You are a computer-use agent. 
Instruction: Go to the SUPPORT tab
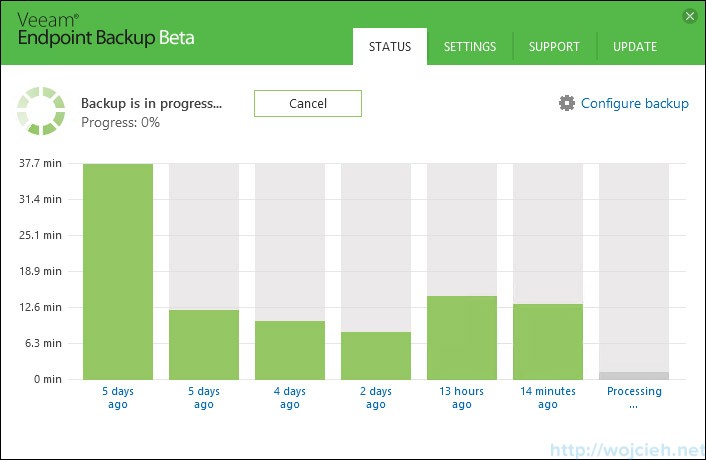[554, 47]
